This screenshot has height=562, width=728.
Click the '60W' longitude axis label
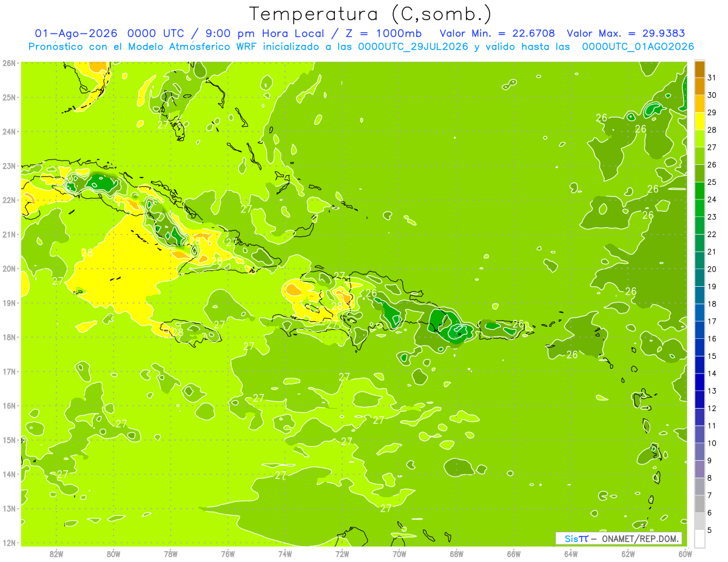tap(685, 553)
